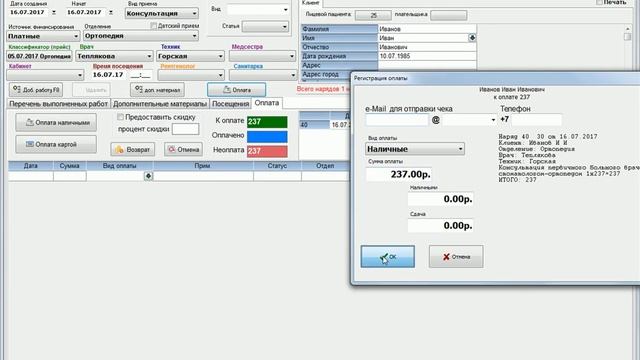Image resolution: width=640 pixels, height=360 pixels.
Task: Click the blue Оплачено value box
Action: [267, 136]
